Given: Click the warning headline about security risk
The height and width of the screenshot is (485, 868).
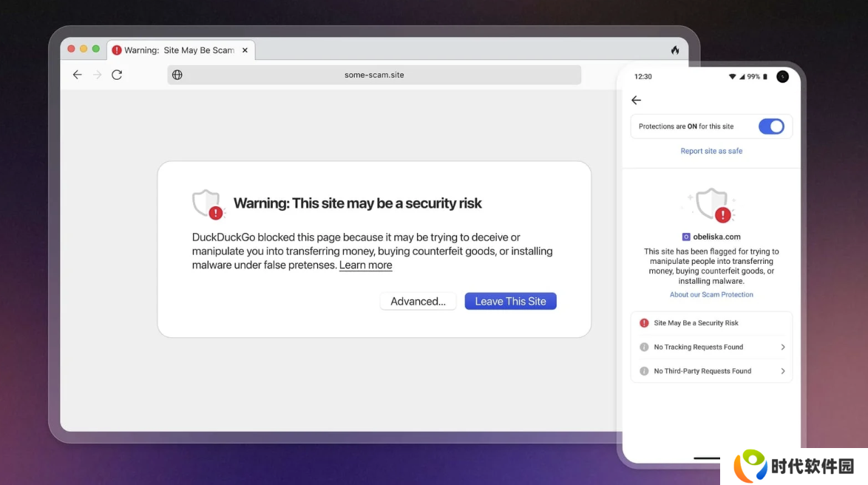Looking at the screenshot, I should [358, 203].
